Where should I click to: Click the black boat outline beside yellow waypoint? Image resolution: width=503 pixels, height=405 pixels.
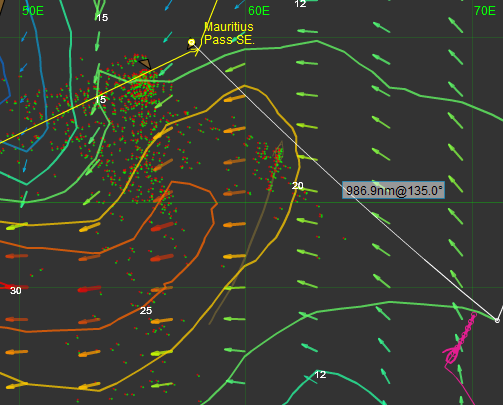190,46
